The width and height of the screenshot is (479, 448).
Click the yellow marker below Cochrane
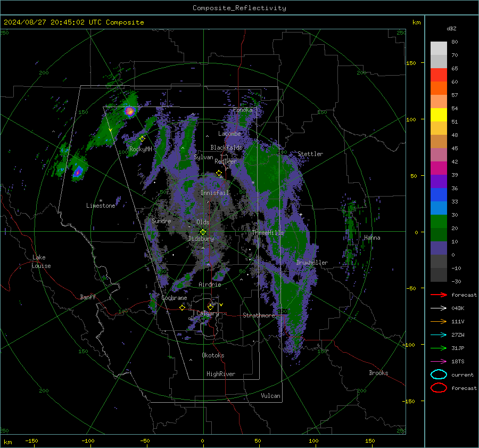pyautogui.click(x=183, y=307)
